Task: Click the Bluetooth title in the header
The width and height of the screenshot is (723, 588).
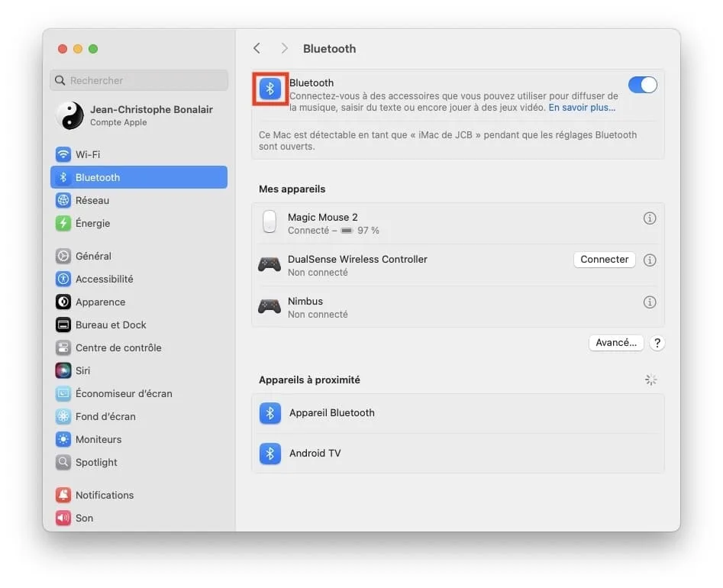Action: coord(329,49)
